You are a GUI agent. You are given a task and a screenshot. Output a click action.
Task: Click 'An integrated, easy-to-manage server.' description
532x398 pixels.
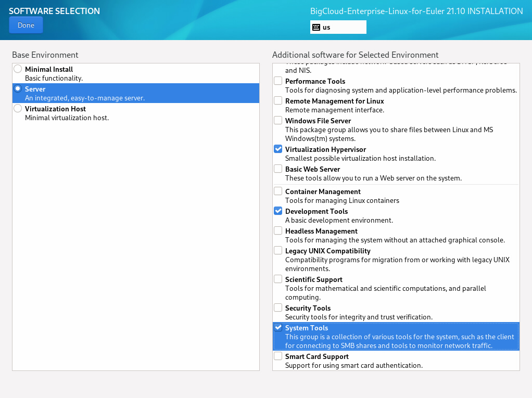tap(85, 98)
